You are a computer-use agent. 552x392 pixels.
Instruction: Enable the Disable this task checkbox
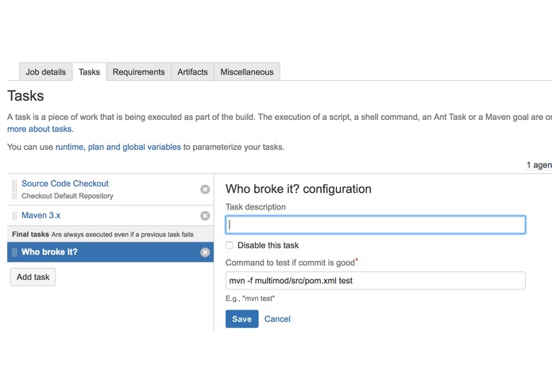point(230,245)
